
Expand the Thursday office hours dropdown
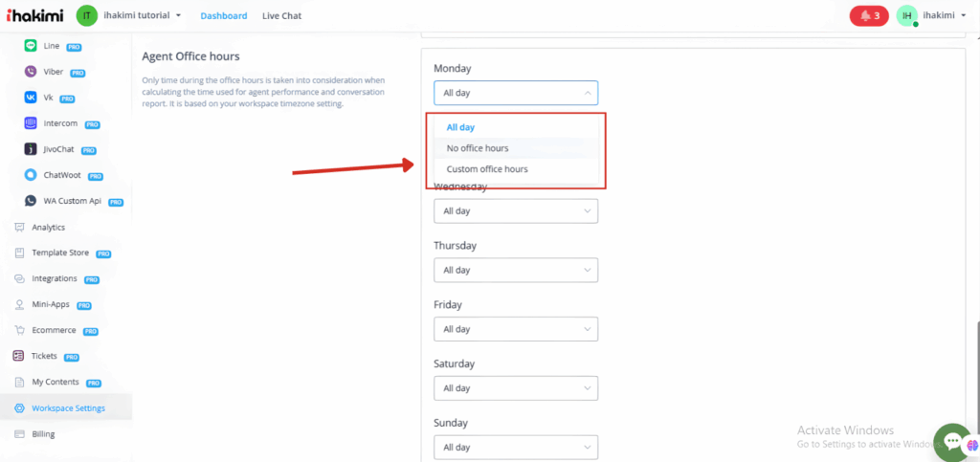515,271
